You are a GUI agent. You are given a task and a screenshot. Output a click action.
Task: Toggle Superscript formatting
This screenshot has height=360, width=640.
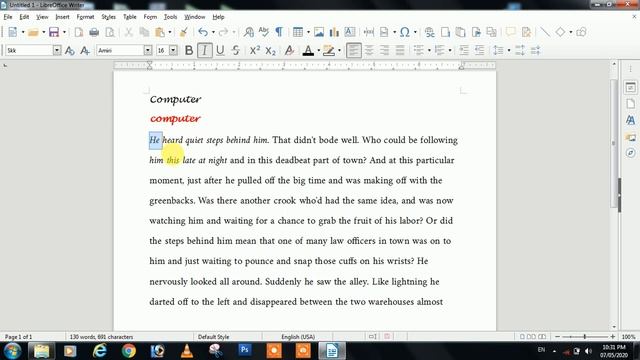pos(255,50)
